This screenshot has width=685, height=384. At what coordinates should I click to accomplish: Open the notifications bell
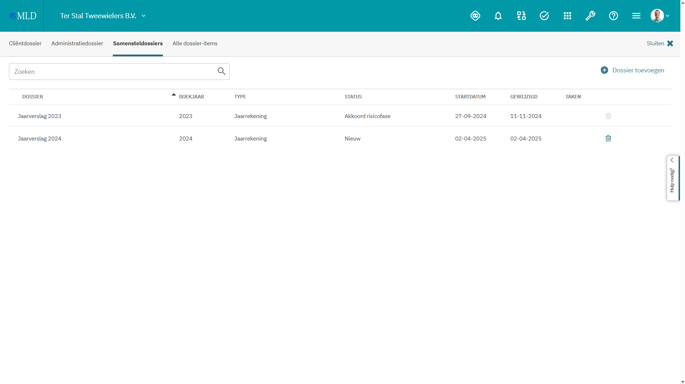pyautogui.click(x=498, y=16)
